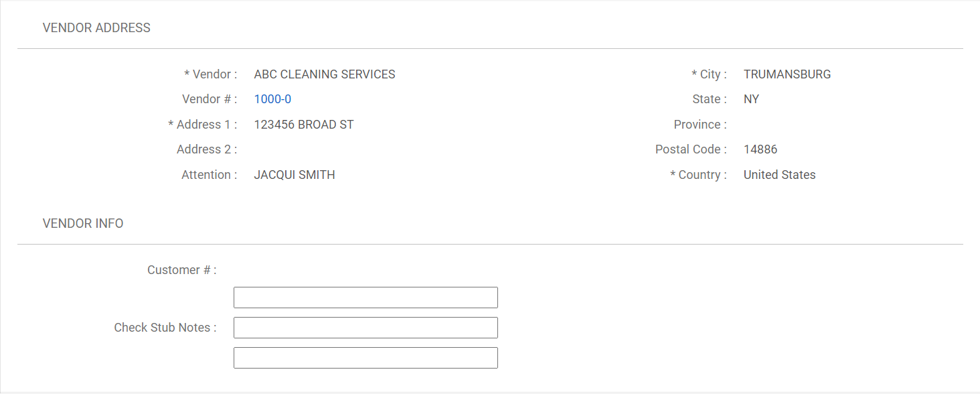
Task: Click the VENDOR INFO section heading
Action: tap(83, 223)
